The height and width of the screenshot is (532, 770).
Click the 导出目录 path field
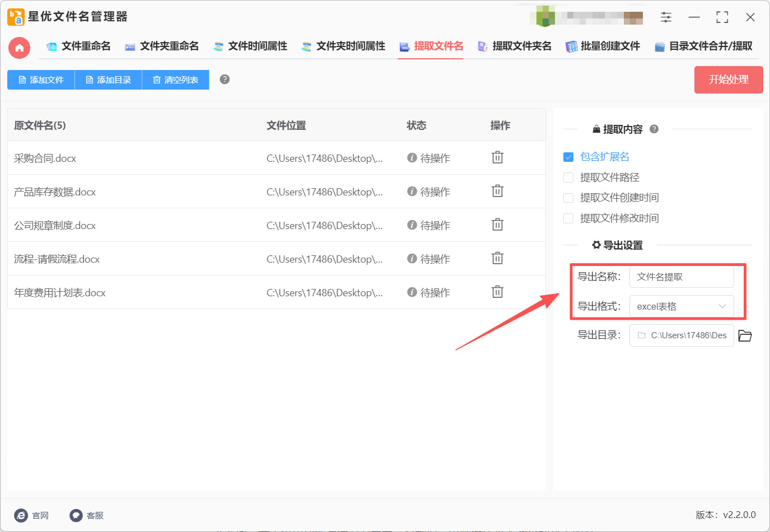pos(682,335)
